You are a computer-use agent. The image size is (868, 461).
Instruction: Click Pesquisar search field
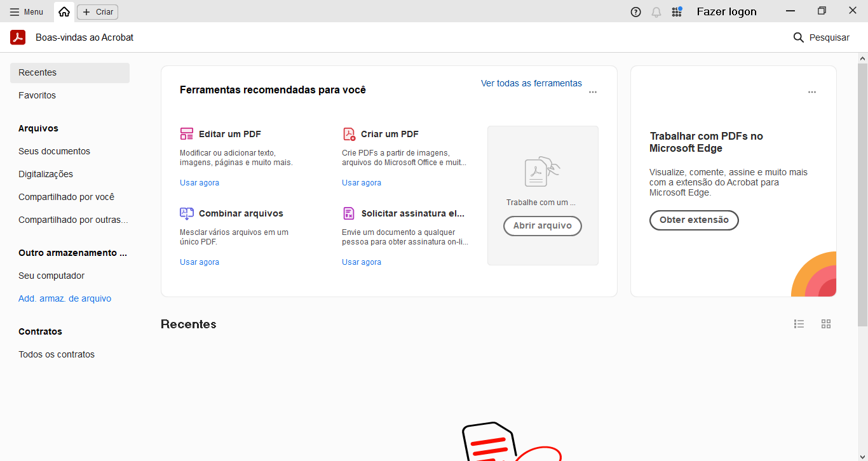pyautogui.click(x=821, y=37)
